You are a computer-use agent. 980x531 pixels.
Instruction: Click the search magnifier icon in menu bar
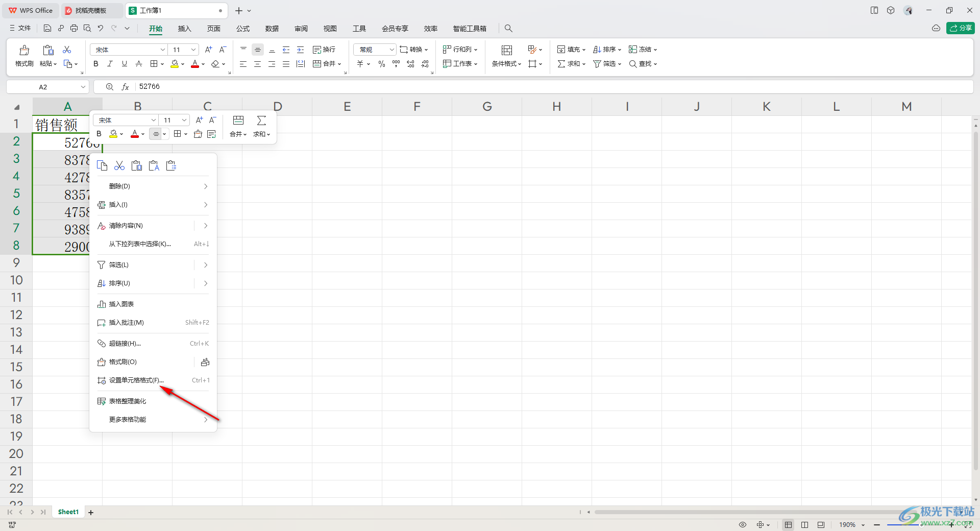[508, 29]
